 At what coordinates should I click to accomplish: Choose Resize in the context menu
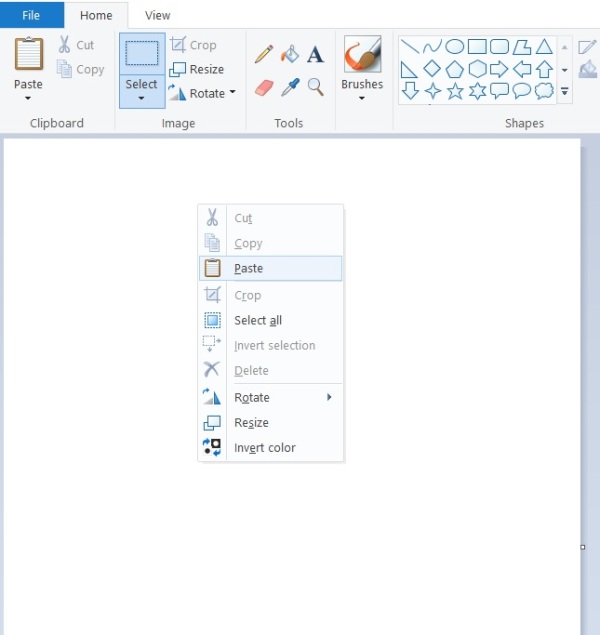(x=270, y=422)
